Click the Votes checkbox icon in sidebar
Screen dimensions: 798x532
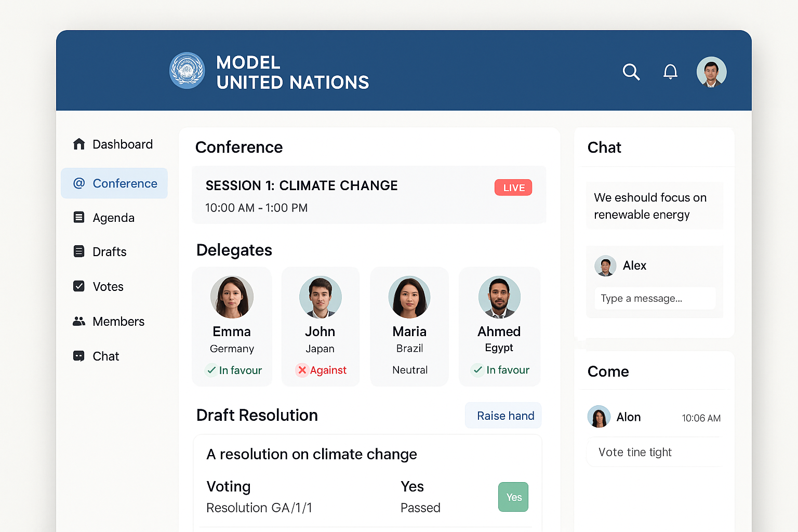79,286
